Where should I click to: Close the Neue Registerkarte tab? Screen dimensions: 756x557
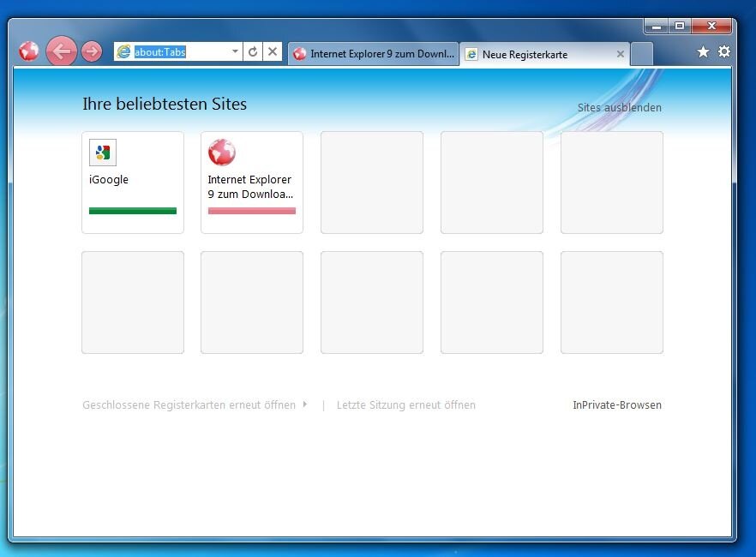tap(621, 54)
